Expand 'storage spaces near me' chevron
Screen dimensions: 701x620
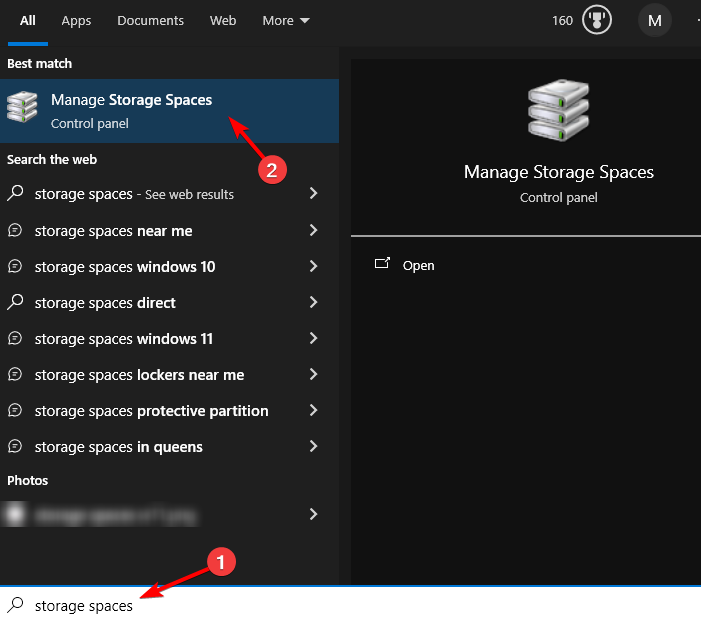[x=313, y=230]
